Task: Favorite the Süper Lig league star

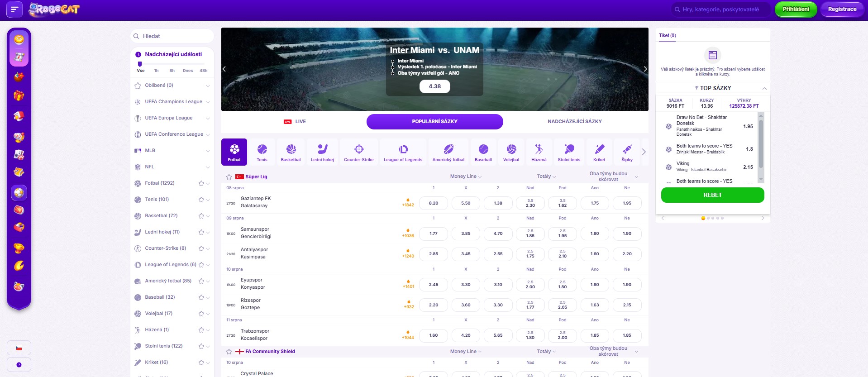Action: coord(229,177)
